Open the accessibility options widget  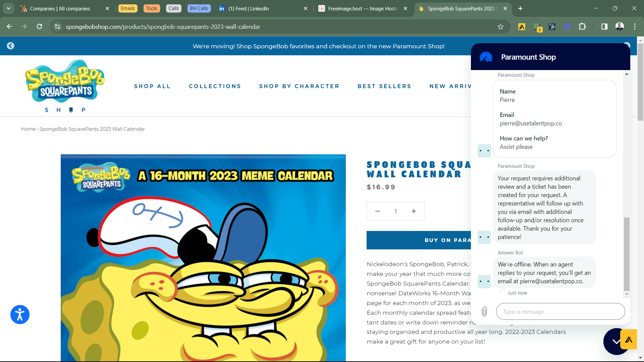(x=20, y=315)
